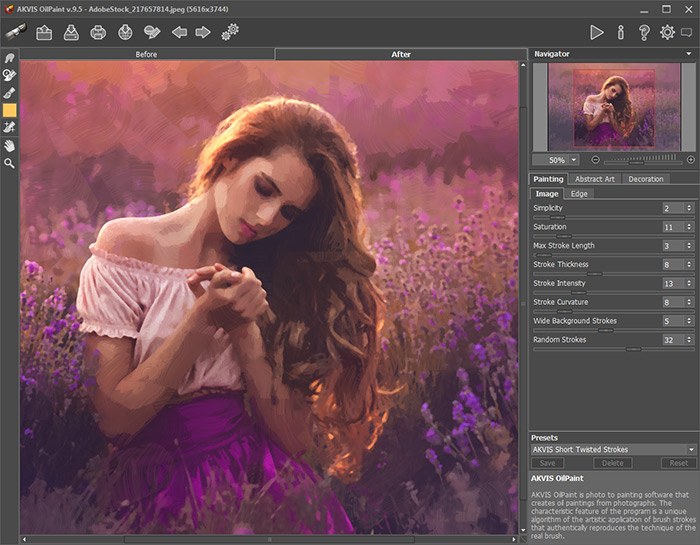The height and width of the screenshot is (545, 700).
Task: Click the yellow color swatch in toolbar
Action: tap(10, 110)
